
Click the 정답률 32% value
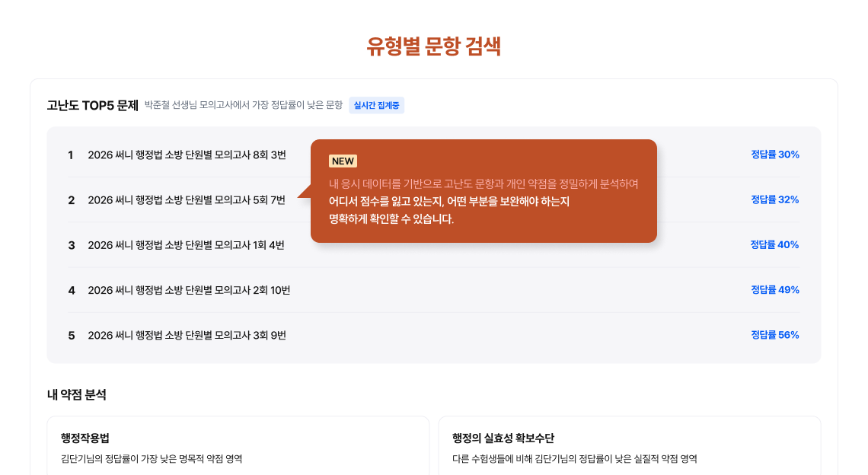tap(774, 199)
